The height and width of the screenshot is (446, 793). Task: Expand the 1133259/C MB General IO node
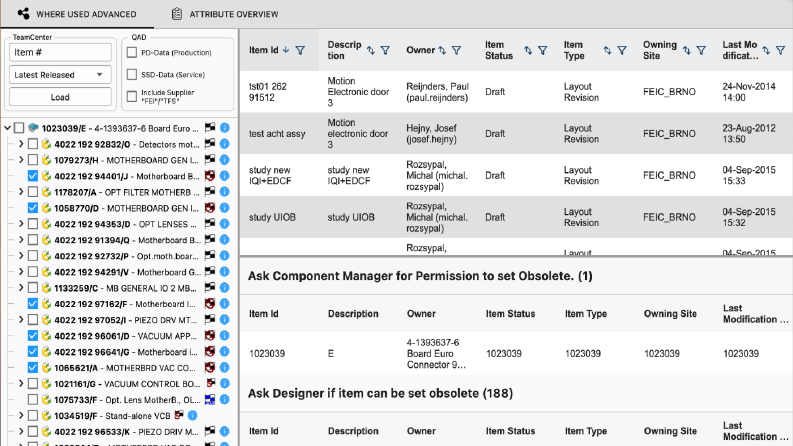pyautogui.click(x=21, y=288)
